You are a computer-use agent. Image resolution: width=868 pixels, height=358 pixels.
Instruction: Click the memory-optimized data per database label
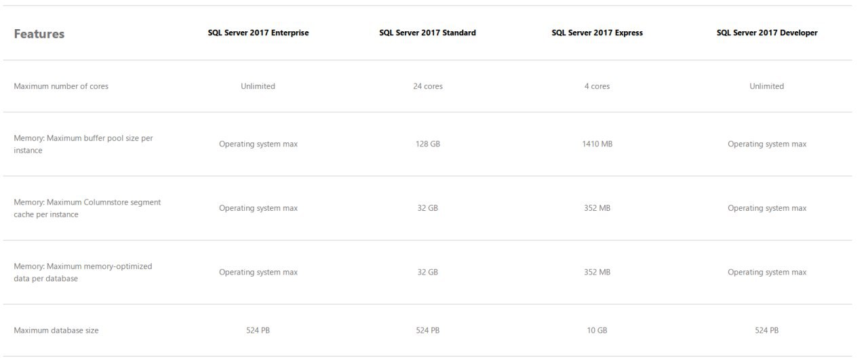(x=83, y=272)
